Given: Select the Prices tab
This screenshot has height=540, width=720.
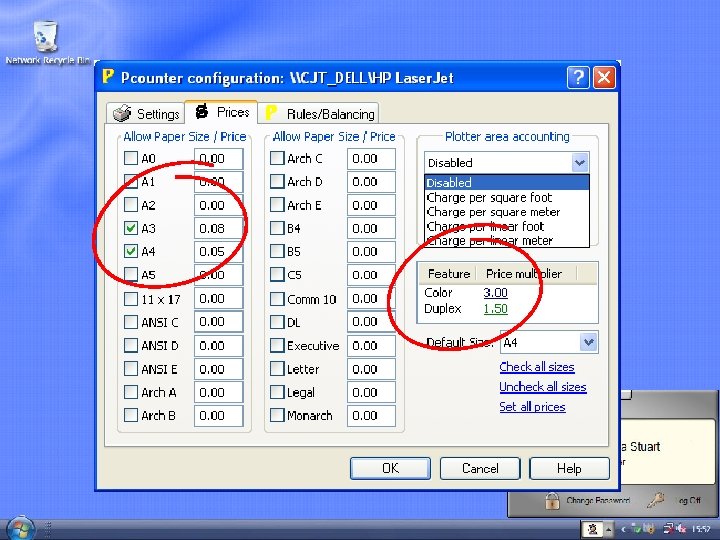Looking at the screenshot, I should tap(221, 112).
